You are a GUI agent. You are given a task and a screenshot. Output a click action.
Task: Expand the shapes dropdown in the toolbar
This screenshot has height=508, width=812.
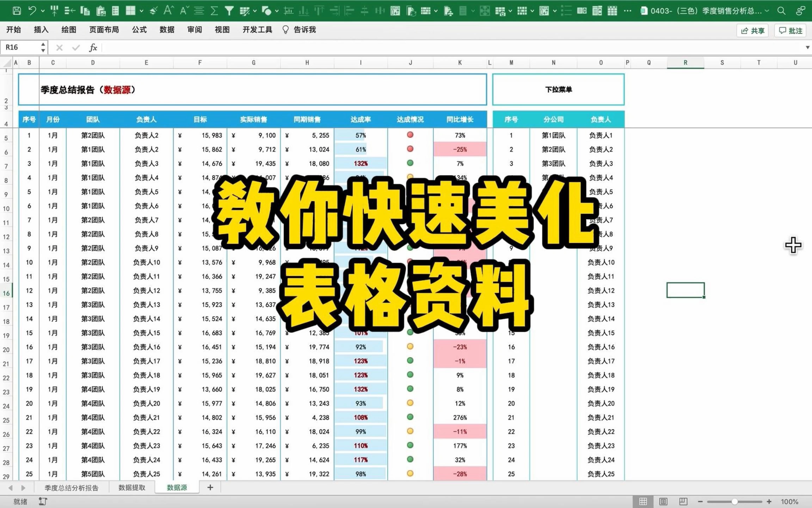coord(277,11)
